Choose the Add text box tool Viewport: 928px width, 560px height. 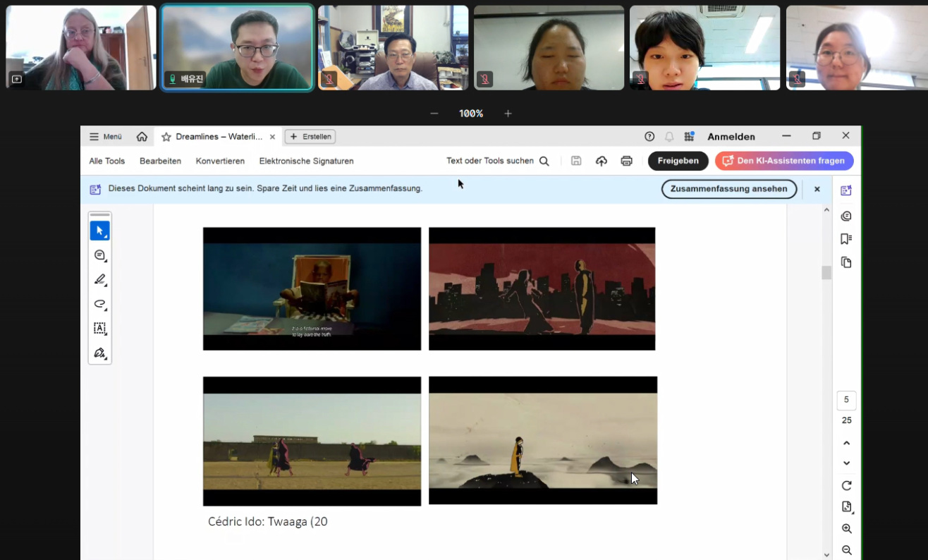[99, 328]
